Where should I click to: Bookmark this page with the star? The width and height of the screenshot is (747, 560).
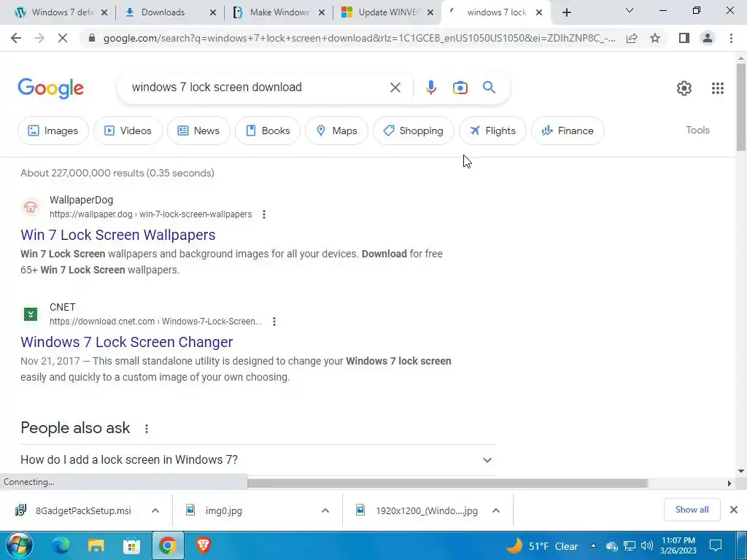655,38
